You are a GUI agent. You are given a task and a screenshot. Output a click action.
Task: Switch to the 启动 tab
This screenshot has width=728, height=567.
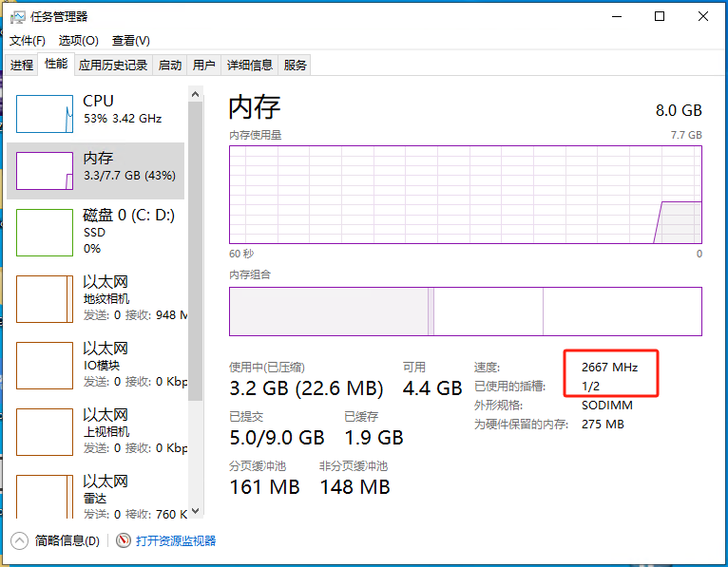[x=170, y=65]
